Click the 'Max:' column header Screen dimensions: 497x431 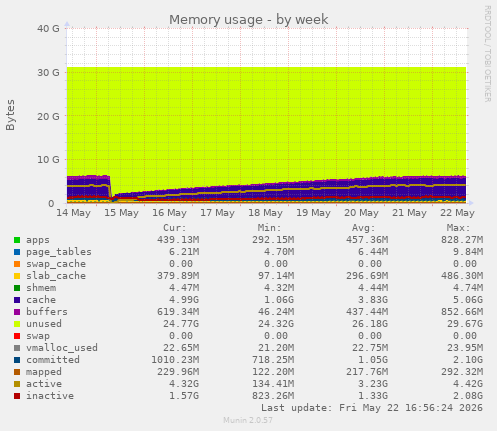click(x=458, y=228)
